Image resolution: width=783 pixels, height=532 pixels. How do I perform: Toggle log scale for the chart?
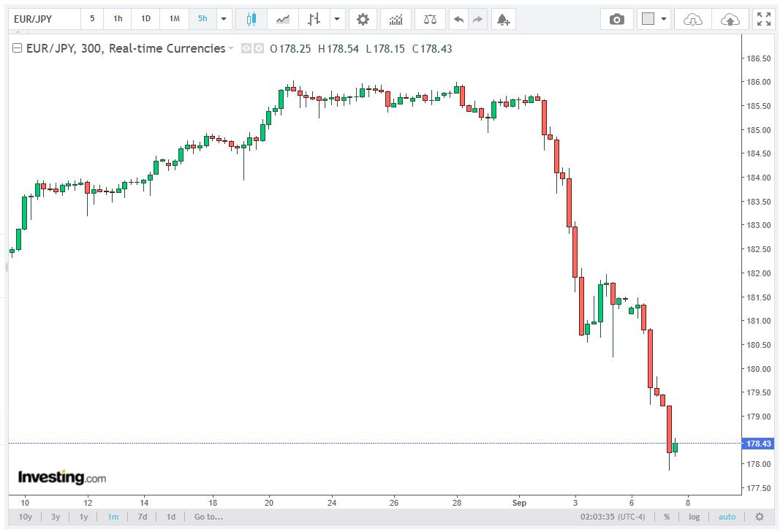point(694,517)
